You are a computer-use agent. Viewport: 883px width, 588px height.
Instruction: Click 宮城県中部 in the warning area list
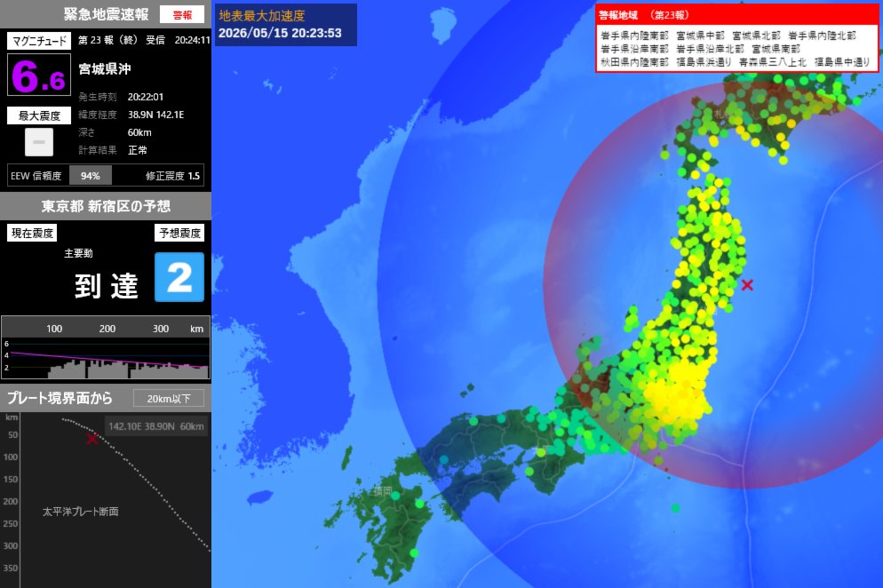tap(700, 36)
